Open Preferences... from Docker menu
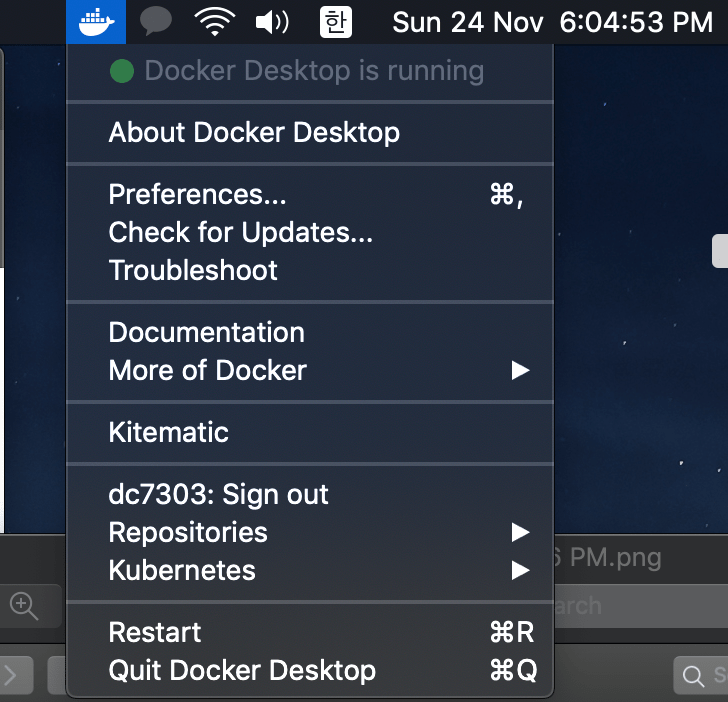Image resolution: width=728 pixels, height=702 pixels. tap(310, 194)
